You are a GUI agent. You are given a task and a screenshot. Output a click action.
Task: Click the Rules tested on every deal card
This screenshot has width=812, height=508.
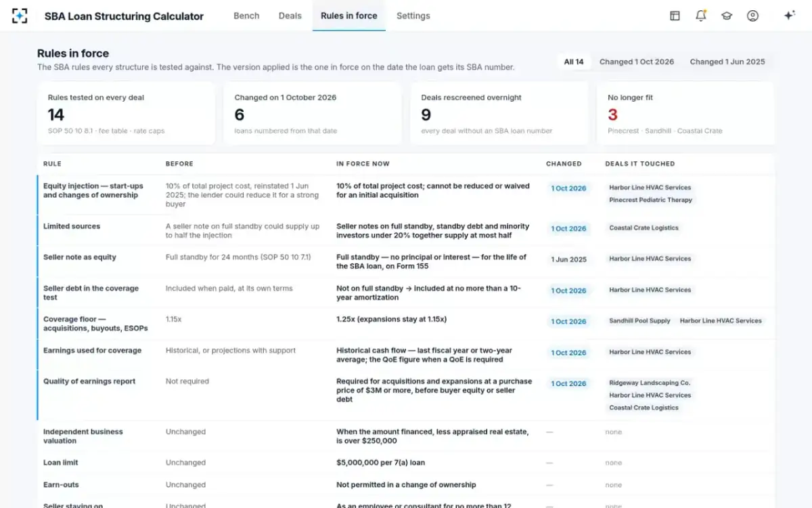click(x=126, y=113)
